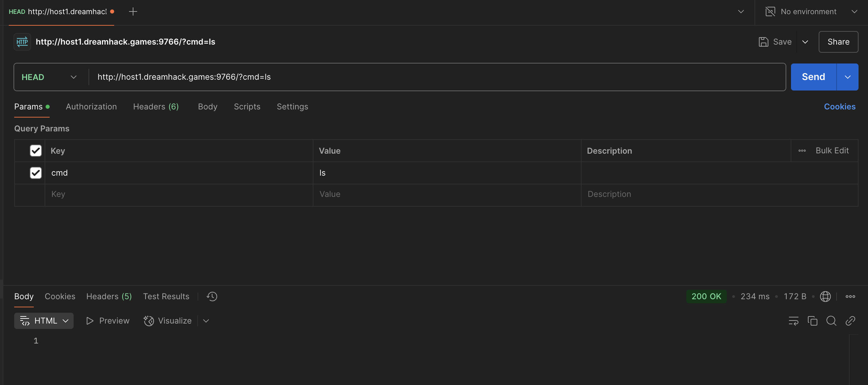The height and width of the screenshot is (385, 868).
Task: Uncheck the cmd parameter checkbox
Action: tap(36, 173)
